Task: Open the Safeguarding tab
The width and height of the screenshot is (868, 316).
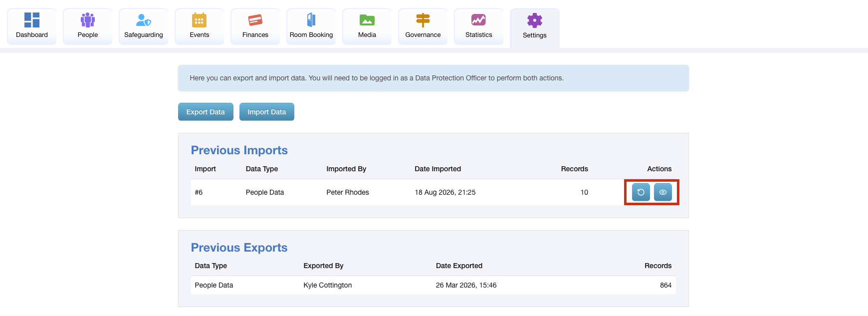Action: point(144,26)
